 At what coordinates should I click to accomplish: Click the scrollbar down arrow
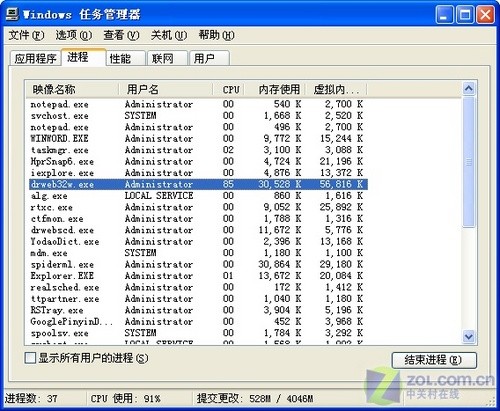[x=469, y=336]
